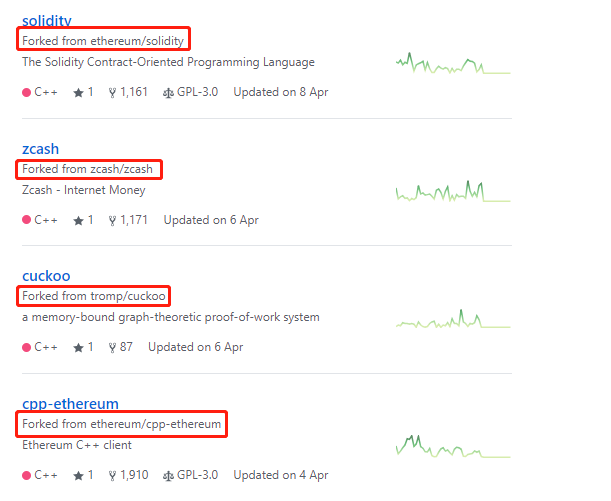This screenshot has width=611, height=501.
Task: Click GPL-3.0 license text in solidity row
Action: pyautogui.click(x=198, y=92)
